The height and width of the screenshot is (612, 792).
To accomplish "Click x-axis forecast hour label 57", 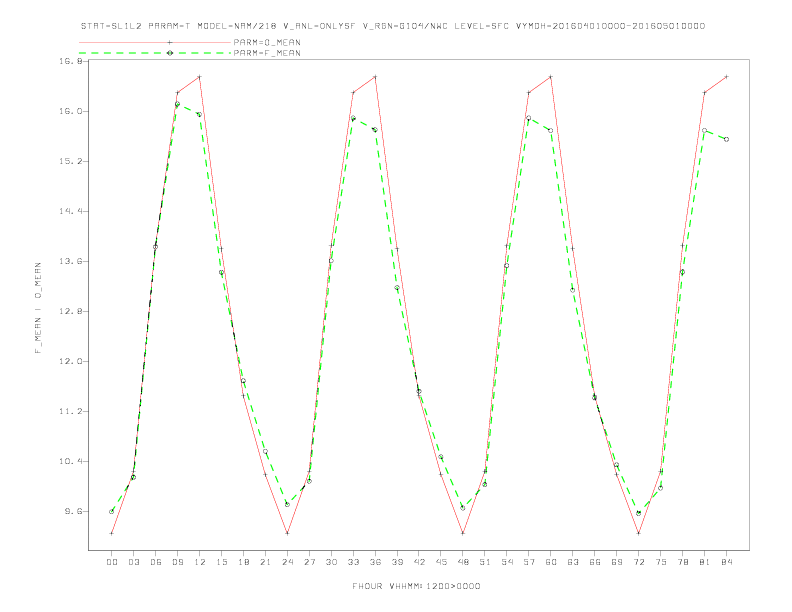I will click(x=529, y=562).
